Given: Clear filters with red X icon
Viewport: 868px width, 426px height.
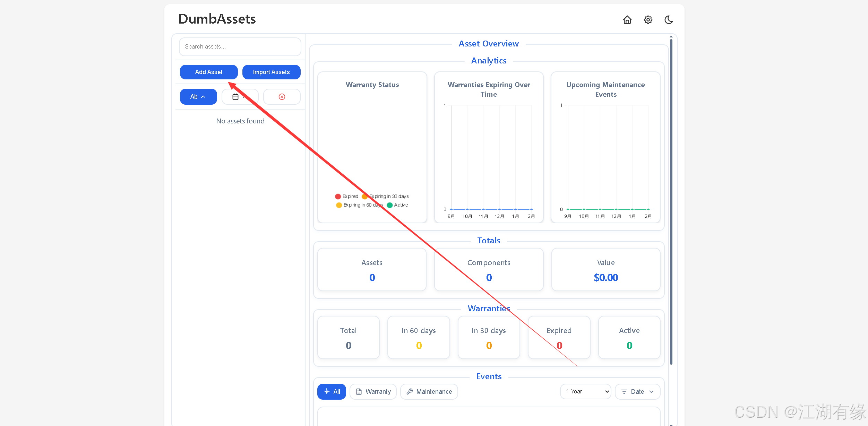Looking at the screenshot, I should click(282, 97).
